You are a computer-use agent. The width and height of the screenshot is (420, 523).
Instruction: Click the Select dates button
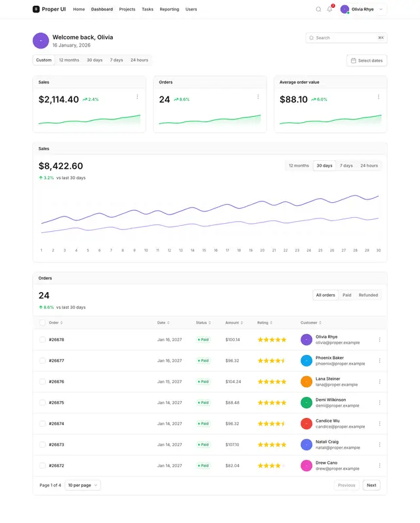point(367,60)
